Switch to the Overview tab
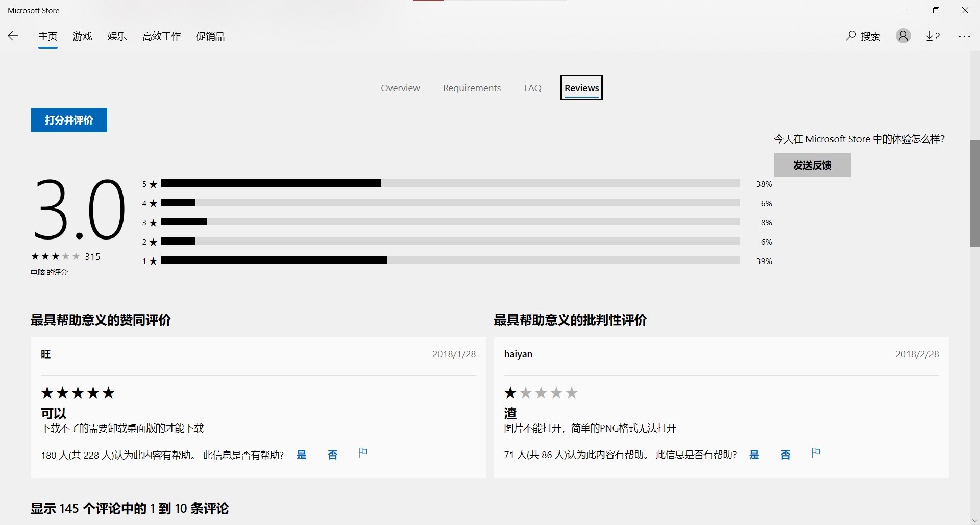The height and width of the screenshot is (525, 980). 400,88
